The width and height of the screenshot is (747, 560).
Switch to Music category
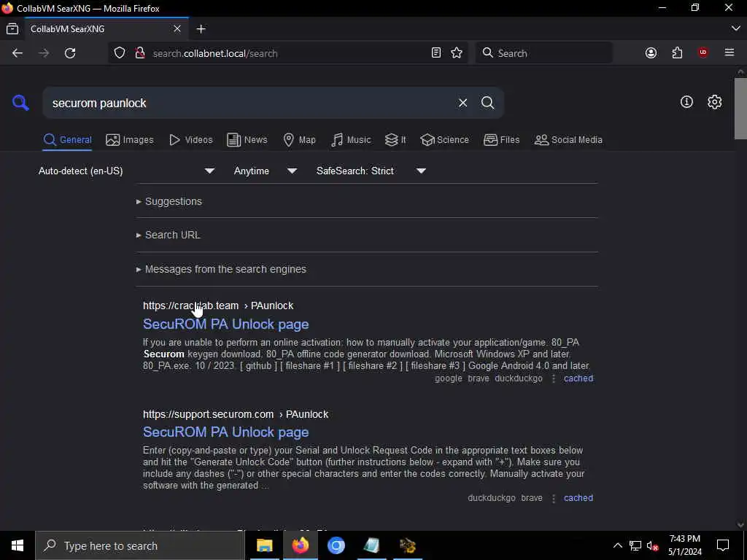[x=351, y=140]
